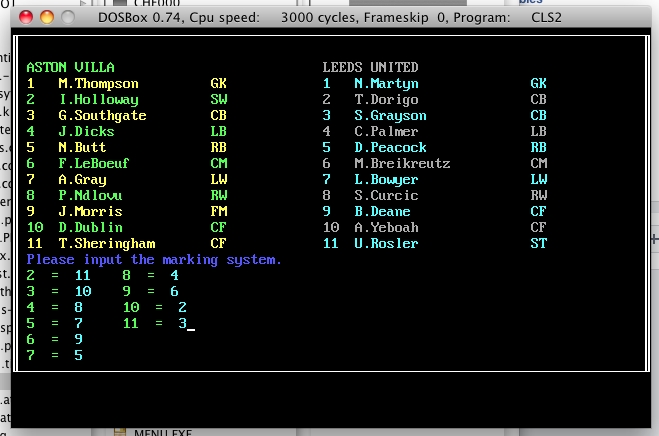Image resolution: width=659 pixels, height=436 pixels.
Task: Click the SW position next to I.Holloway
Action: [x=219, y=100]
